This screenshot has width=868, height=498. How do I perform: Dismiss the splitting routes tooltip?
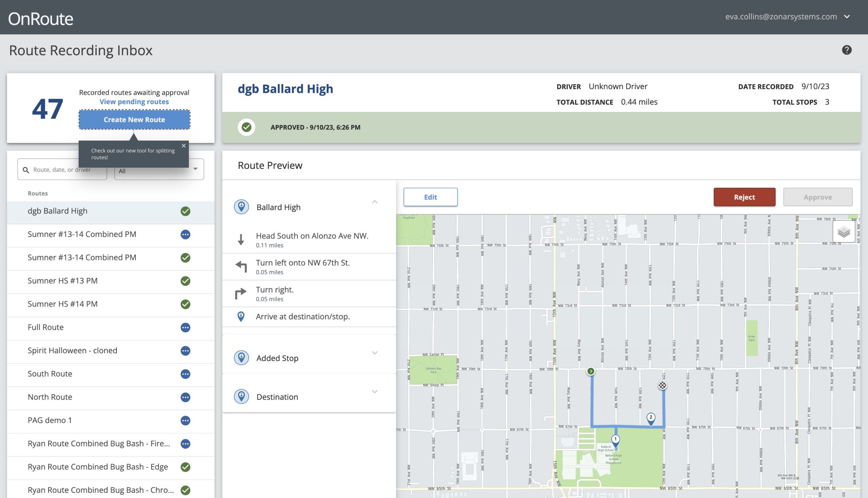point(184,146)
